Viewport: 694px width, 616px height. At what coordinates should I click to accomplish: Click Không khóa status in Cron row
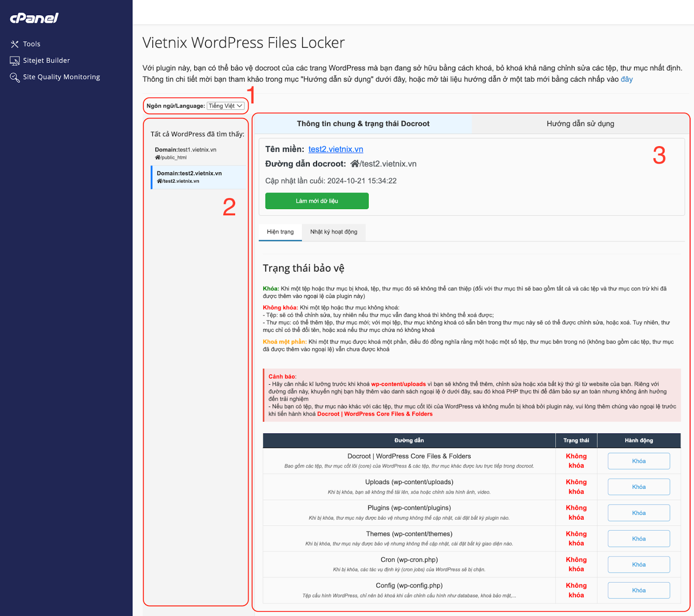576,564
